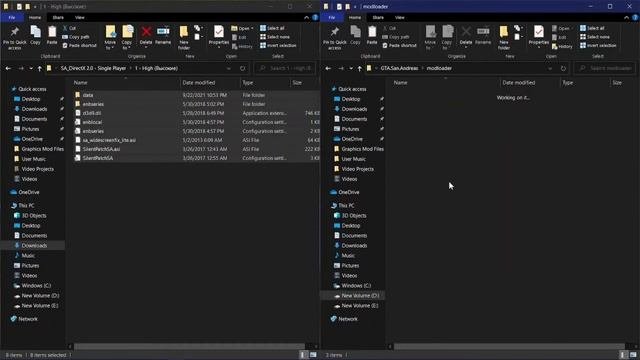Click the Up arrow in left window
The width and height of the screenshot is (640, 360).
40,68
